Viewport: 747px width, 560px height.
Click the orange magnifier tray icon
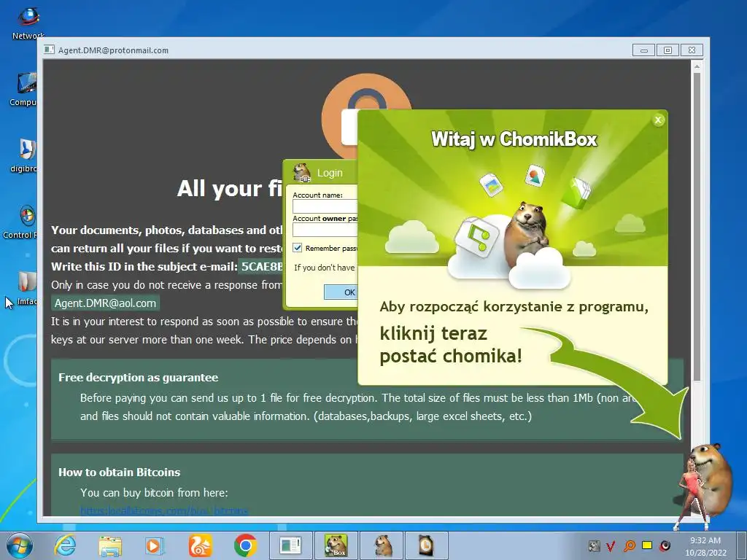pos(629,545)
